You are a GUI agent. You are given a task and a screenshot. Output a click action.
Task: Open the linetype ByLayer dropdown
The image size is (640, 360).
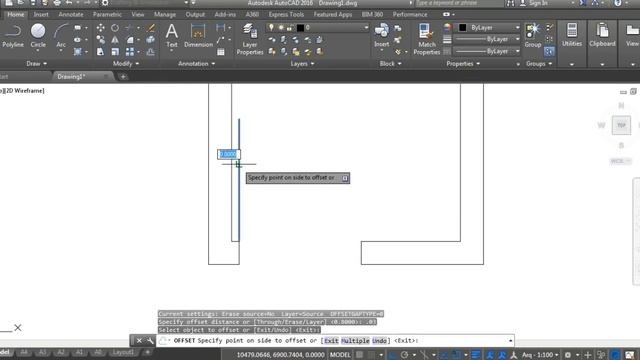pos(488,51)
